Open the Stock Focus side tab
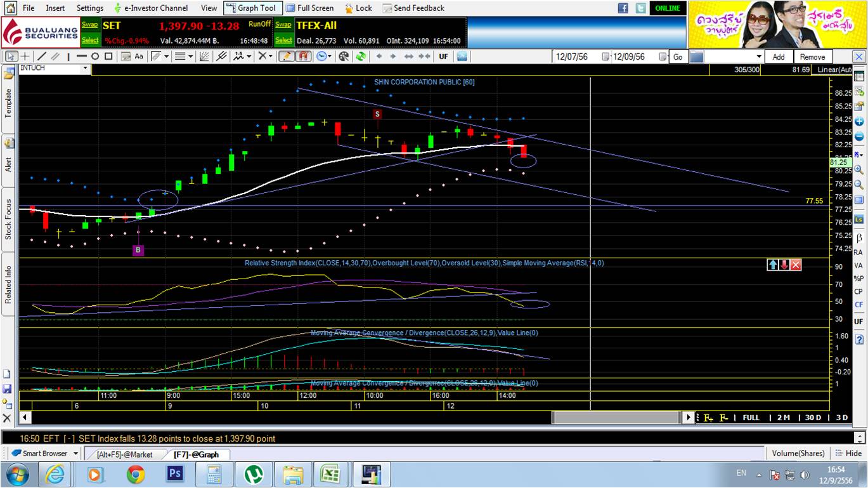 (x=9, y=219)
